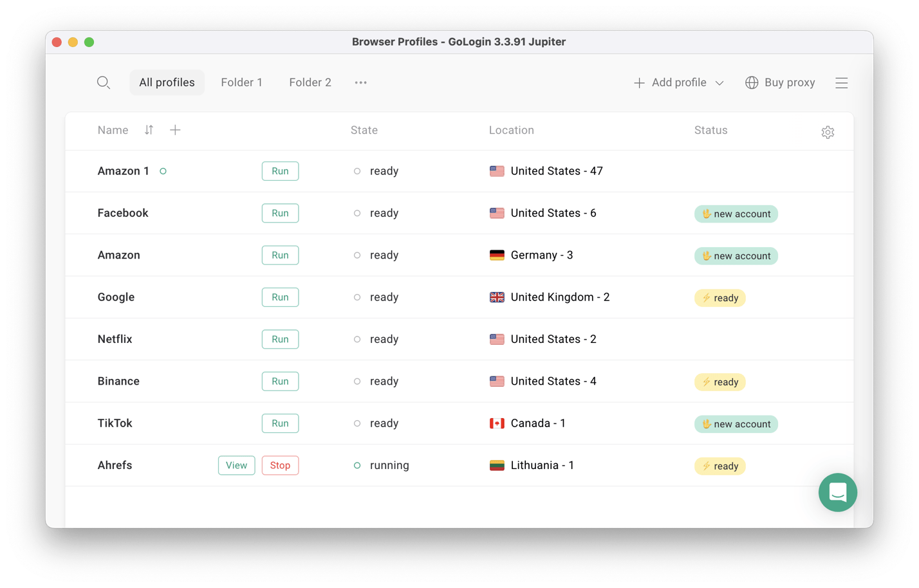
Task: Click the green circle next to Amazon 1
Action: [x=163, y=171]
